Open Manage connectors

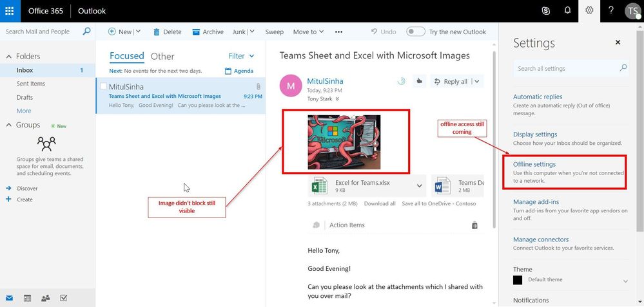[541, 239]
